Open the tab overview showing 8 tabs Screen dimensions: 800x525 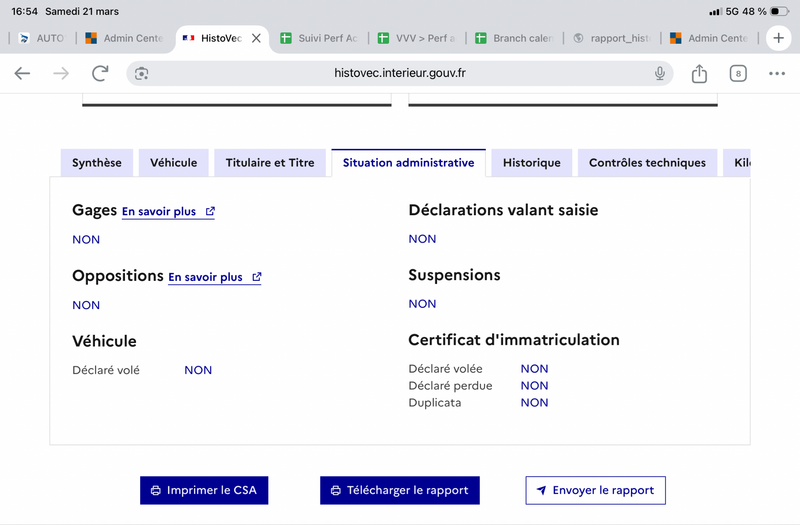(x=738, y=73)
